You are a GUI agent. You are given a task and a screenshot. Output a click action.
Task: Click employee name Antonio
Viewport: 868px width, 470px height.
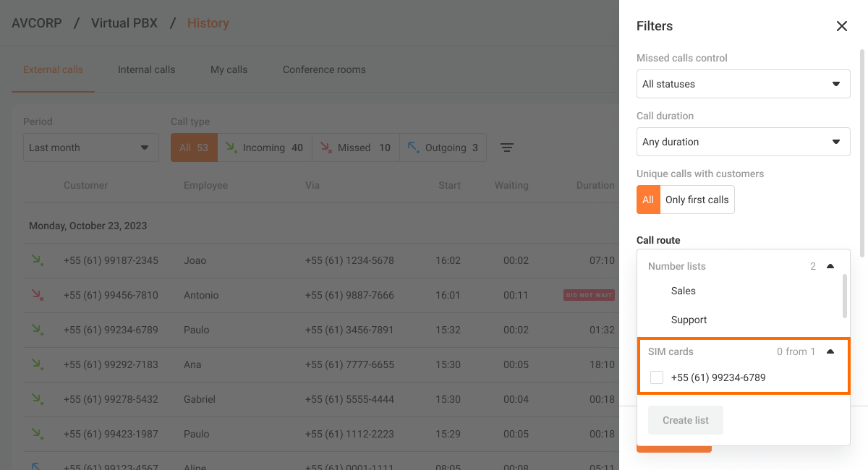point(201,295)
